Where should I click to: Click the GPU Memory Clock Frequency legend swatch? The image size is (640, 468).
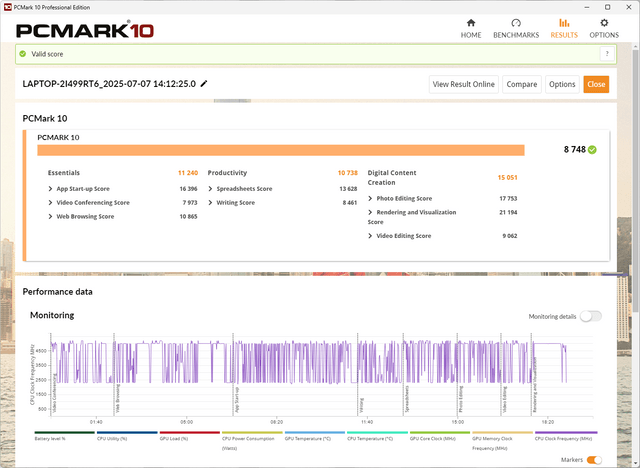(502, 433)
